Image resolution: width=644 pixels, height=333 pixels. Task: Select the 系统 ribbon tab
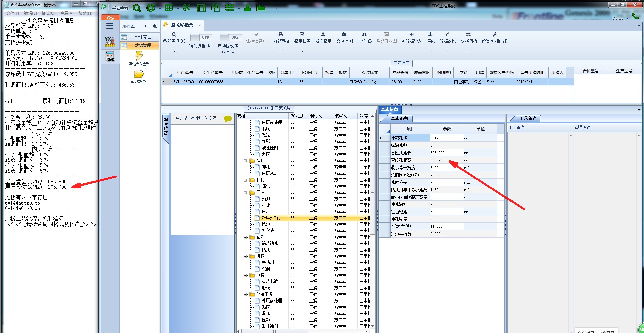click(110, 18)
